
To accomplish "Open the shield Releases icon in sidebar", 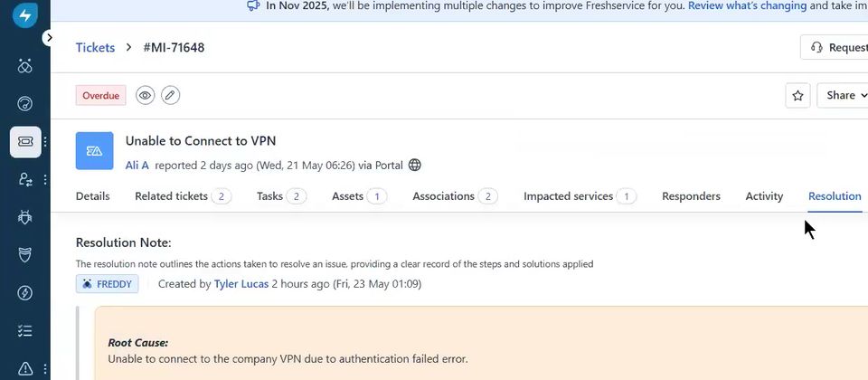I will click(25, 255).
